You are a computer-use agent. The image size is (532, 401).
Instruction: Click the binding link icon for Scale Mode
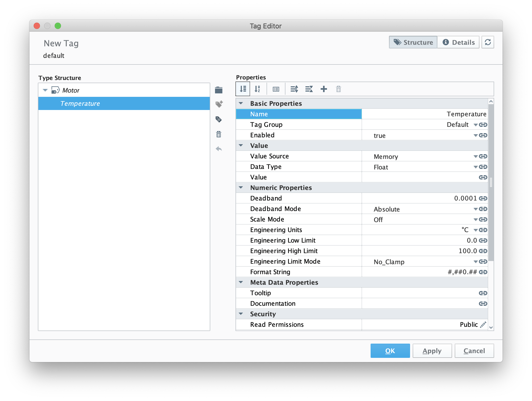tap(483, 219)
